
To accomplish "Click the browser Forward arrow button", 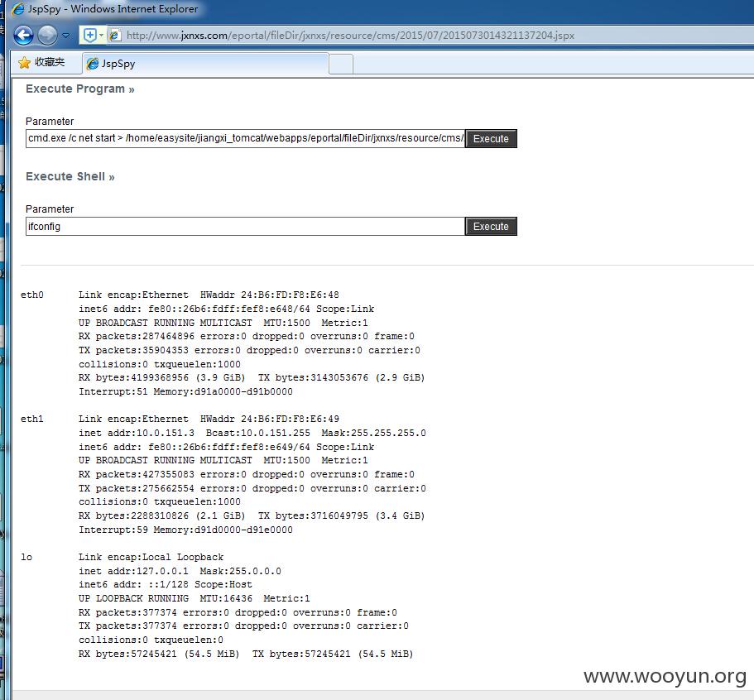I will (x=47, y=35).
